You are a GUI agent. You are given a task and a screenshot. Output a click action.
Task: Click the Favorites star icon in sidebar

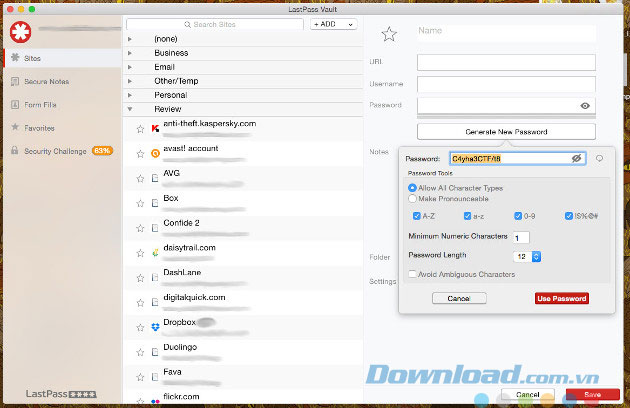click(x=15, y=127)
